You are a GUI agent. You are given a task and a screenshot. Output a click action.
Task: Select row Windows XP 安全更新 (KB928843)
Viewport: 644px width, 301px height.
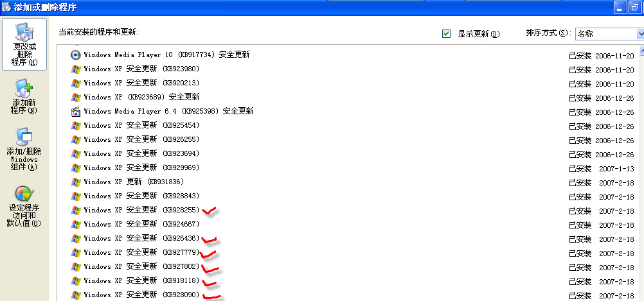click(x=352, y=196)
